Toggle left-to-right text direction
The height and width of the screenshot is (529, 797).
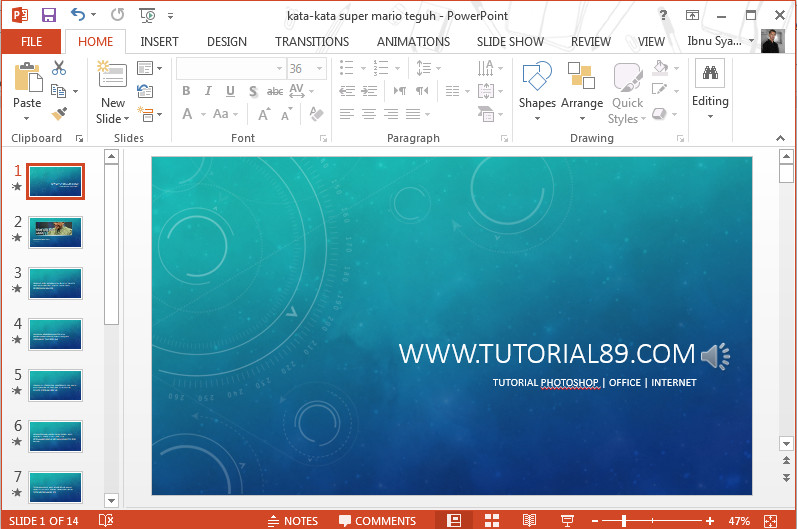(x=400, y=91)
